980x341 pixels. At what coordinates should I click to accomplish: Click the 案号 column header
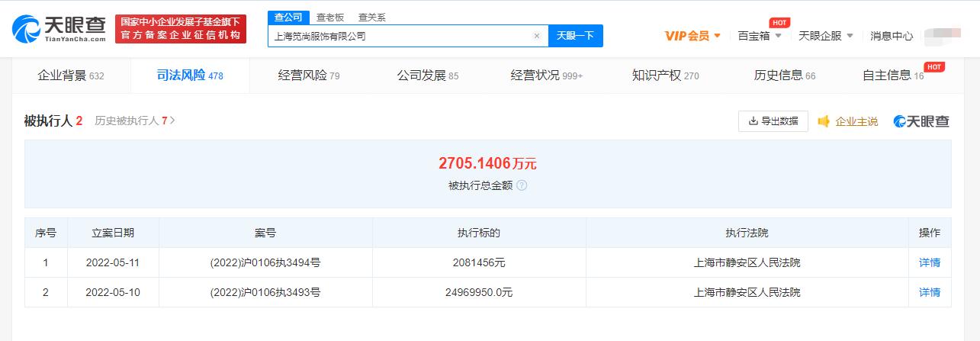click(x=265, y=233)
